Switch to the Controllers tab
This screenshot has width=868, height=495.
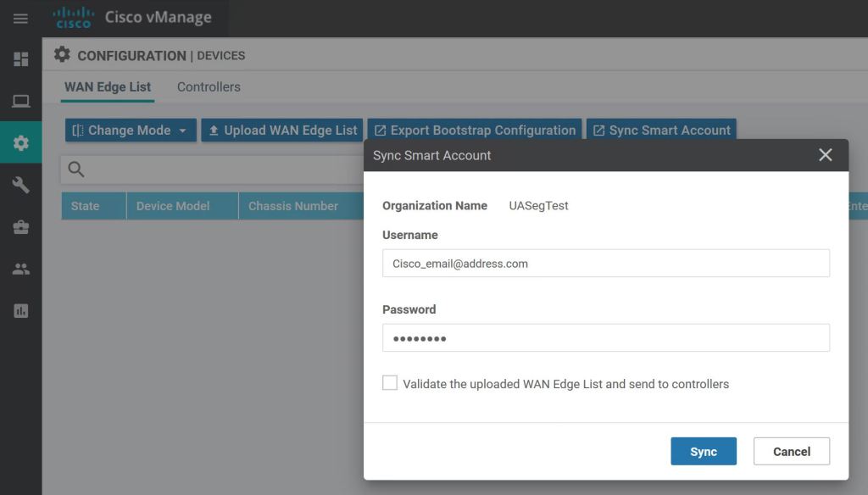click(209, 87)
